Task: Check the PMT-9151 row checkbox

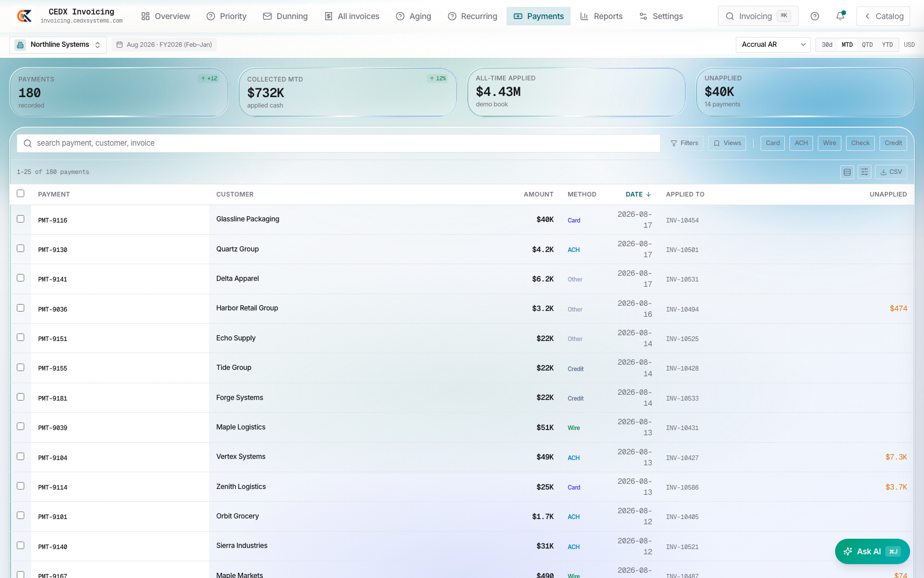Action: (x=21, y=338)
